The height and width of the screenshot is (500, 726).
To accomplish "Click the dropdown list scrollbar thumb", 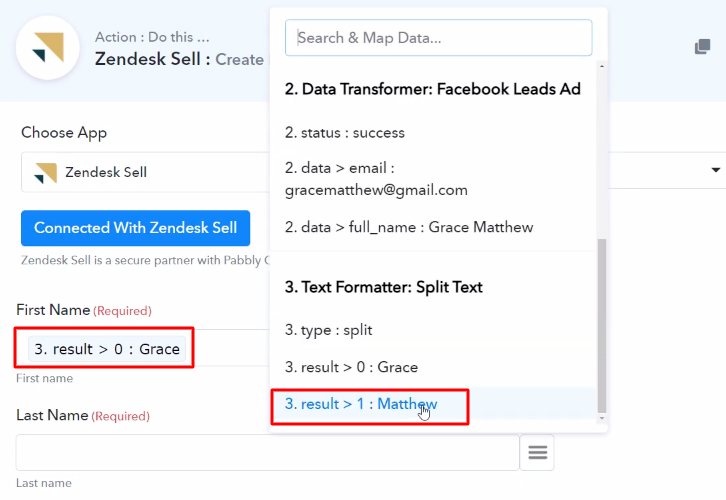I will pos(602,325).
